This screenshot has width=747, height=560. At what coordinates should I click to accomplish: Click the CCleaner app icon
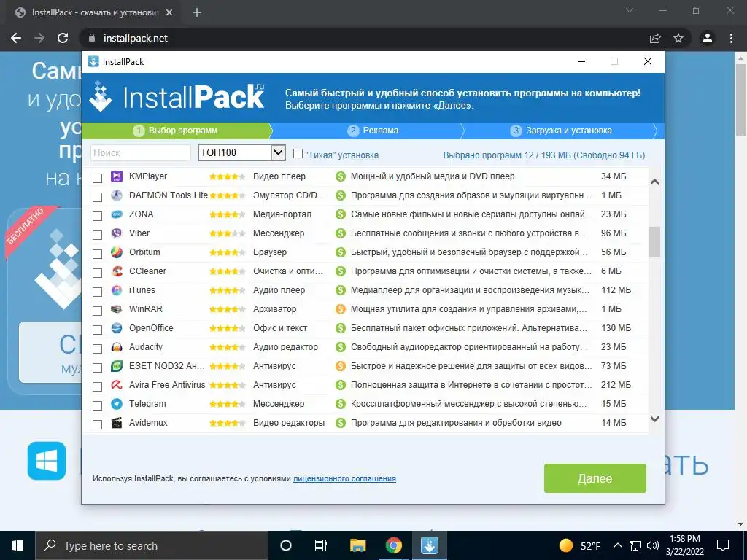[x=116, y=271]
